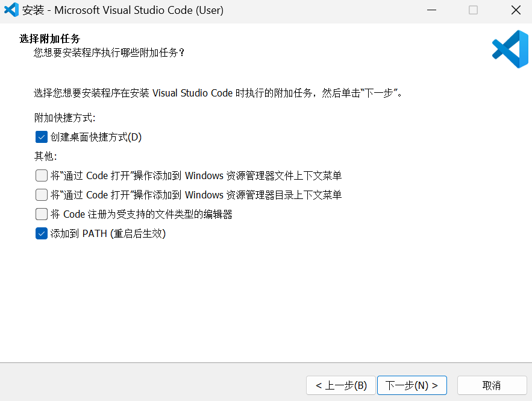Enable 资源管理器文件上下文菜单 option
Screen dimensions: 532x401
click(42, 175)
